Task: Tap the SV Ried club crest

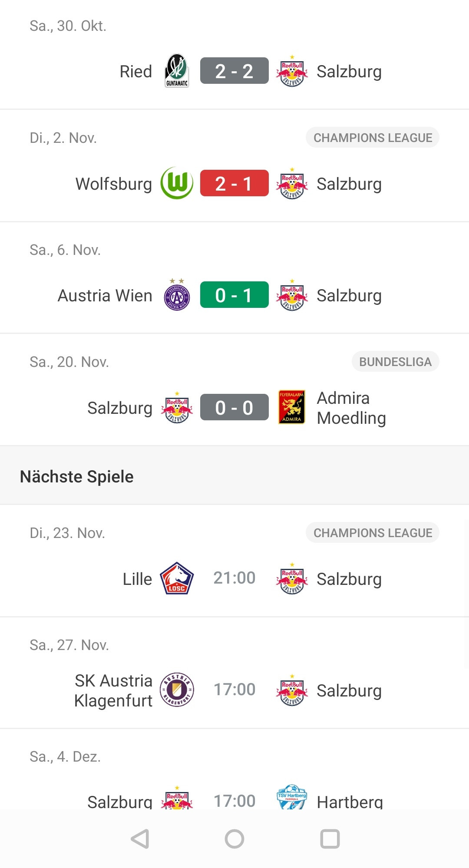Action: (x=177, y=71)
